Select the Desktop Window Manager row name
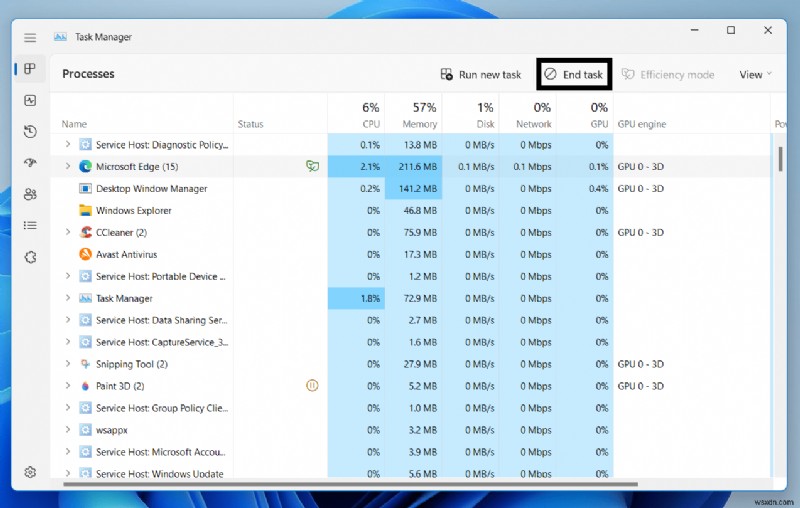The image size is (800, 508). point(152,188)
